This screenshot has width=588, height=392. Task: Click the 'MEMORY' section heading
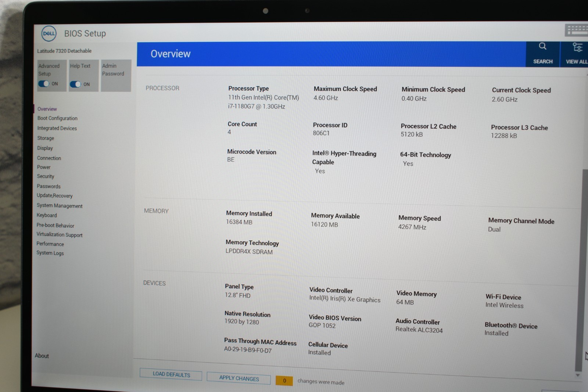point(156,211)
